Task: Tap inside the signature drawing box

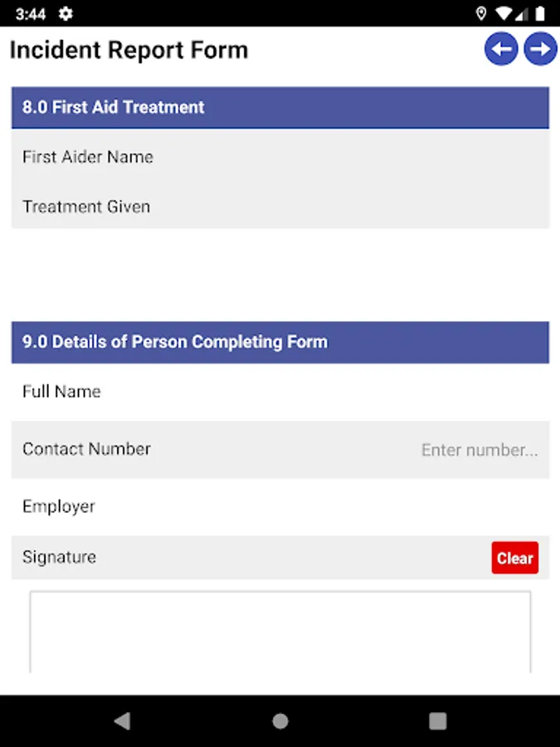Action: [280, 632]
